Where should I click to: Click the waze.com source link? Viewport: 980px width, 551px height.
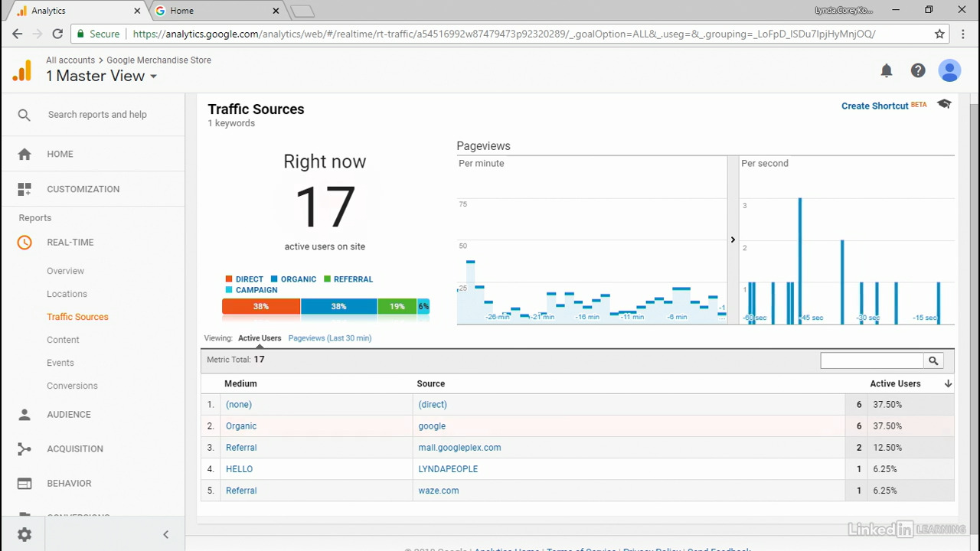tap(439, 490)
